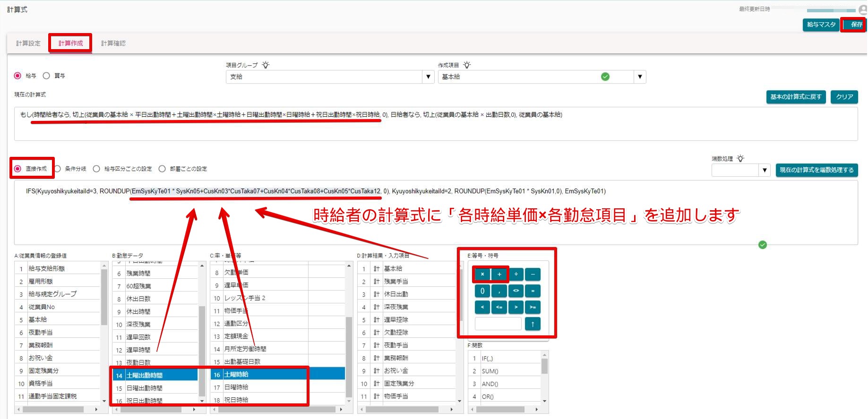
Task: Click in the symbol text input field
Action: pos(498,324)
